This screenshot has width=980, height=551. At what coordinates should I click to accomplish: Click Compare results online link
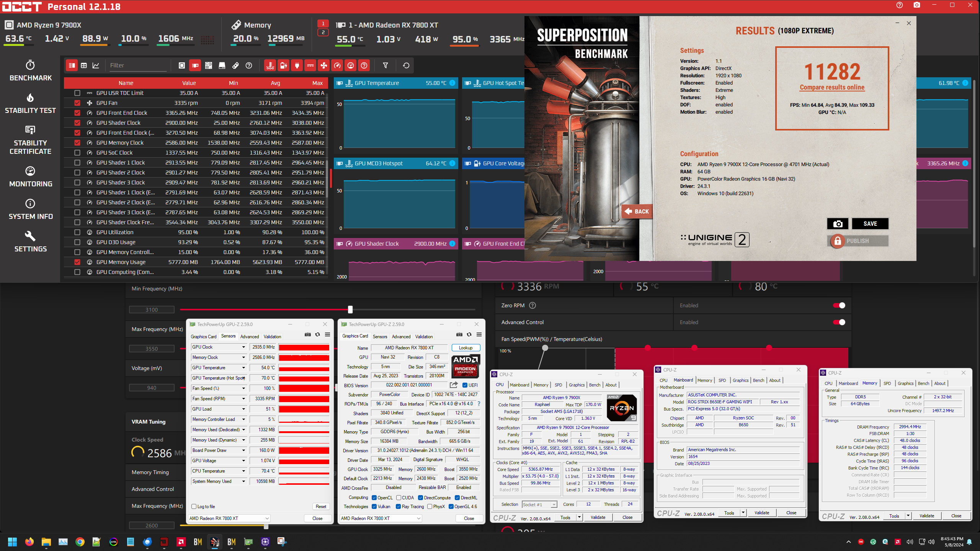click(x=832, y=87)
